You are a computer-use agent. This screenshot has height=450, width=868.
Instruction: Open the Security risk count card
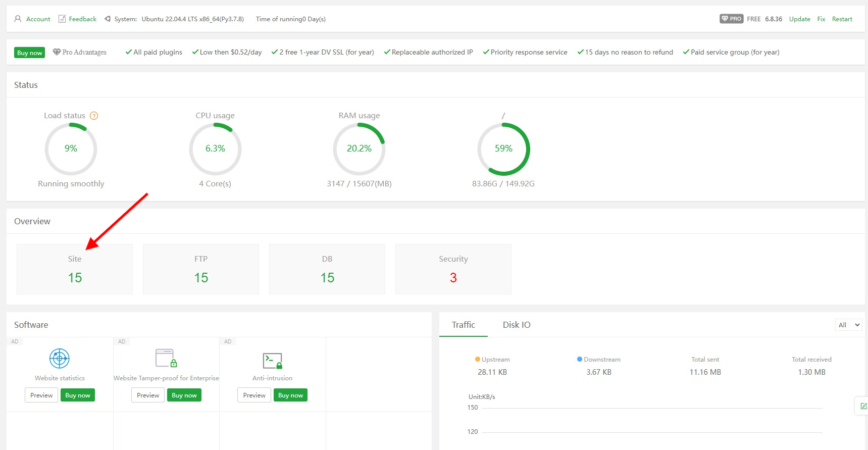pos(453,269)
